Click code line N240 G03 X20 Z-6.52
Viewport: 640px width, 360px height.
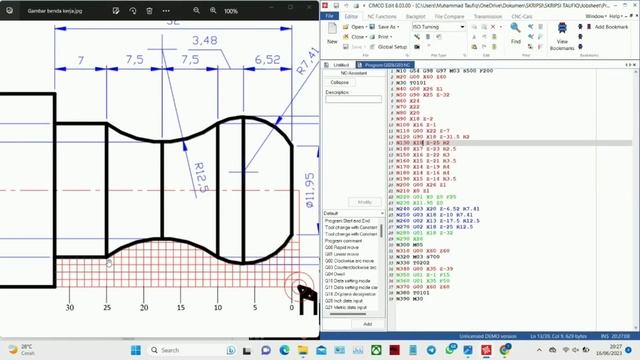coord(438,209)
